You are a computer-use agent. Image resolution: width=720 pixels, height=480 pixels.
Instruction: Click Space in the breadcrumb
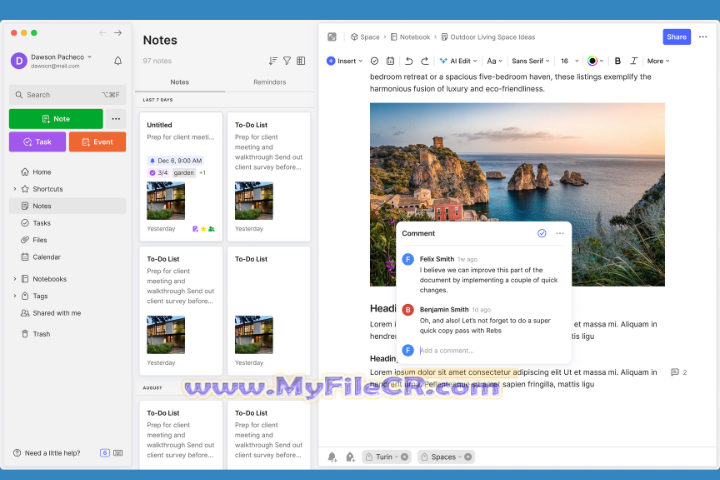(365, 37)
